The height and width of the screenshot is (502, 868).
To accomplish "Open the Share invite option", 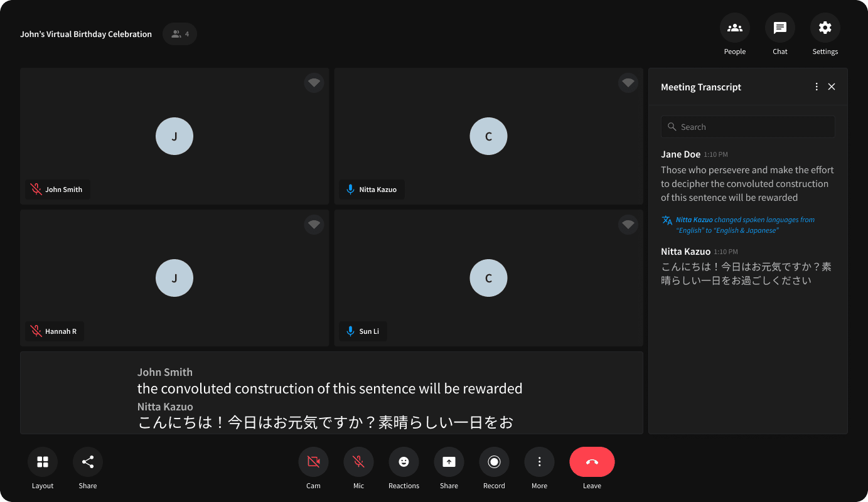I will point(87,461).
